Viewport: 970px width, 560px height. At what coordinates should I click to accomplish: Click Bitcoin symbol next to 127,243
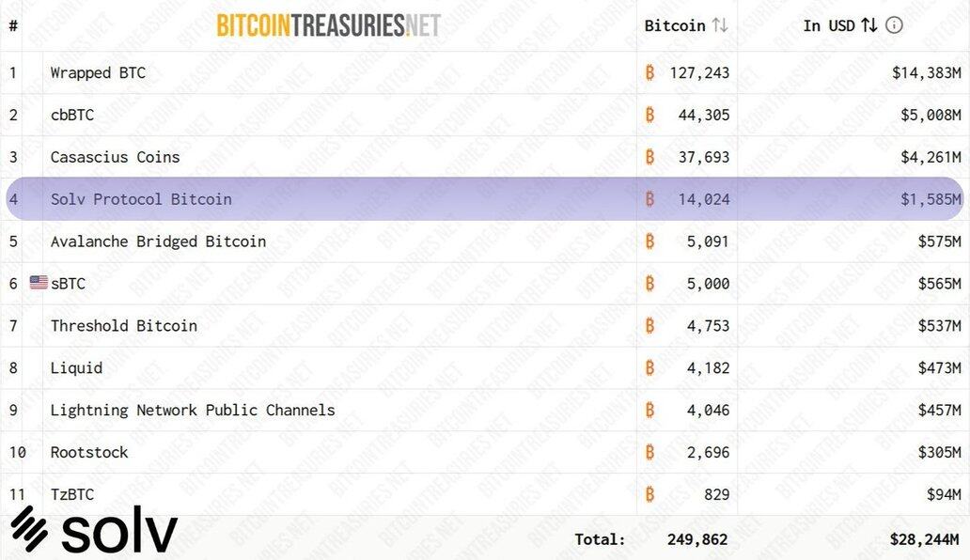coord(649,72)
